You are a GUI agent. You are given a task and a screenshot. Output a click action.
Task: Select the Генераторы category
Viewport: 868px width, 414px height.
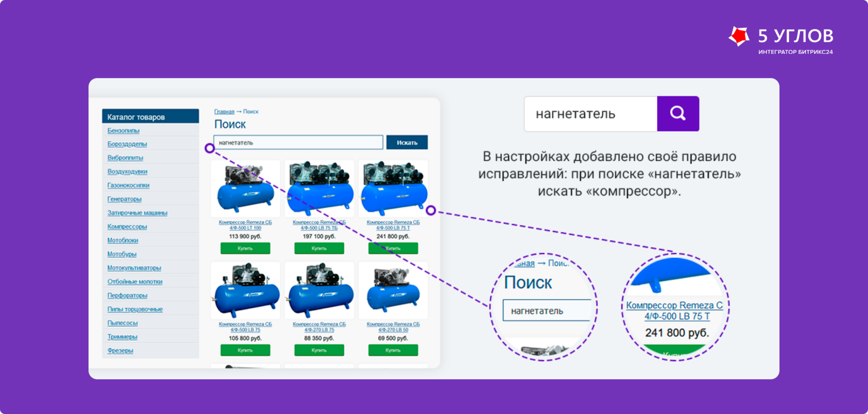pyautogui.click(x=125, y=199)
